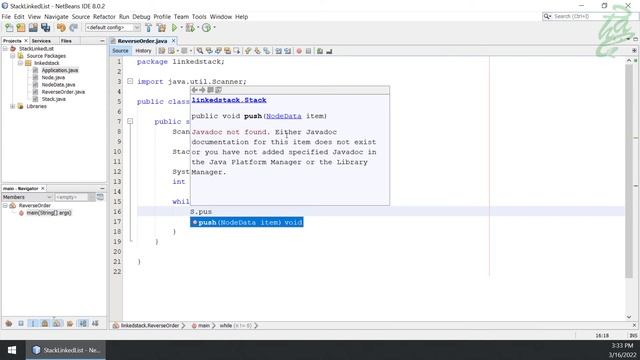Start macro recording with red circle icon
640x360 pixels.
299,51
